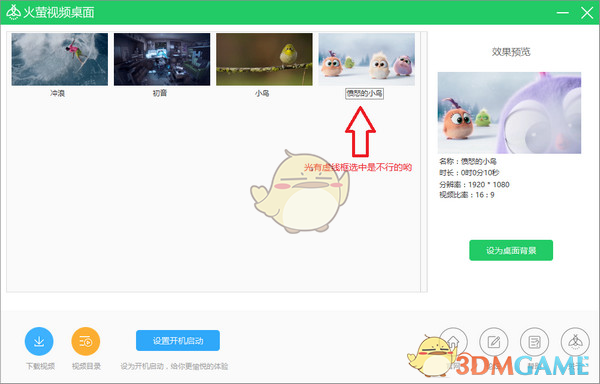Click the 下载视频 text label

click(40, 366)
